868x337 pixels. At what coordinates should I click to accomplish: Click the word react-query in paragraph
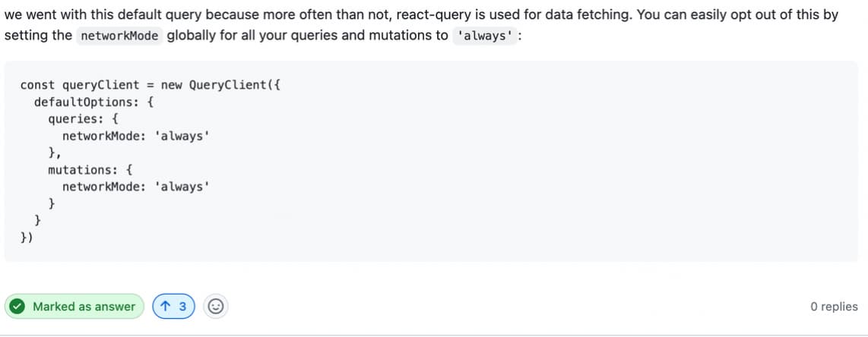pos(430,14)
